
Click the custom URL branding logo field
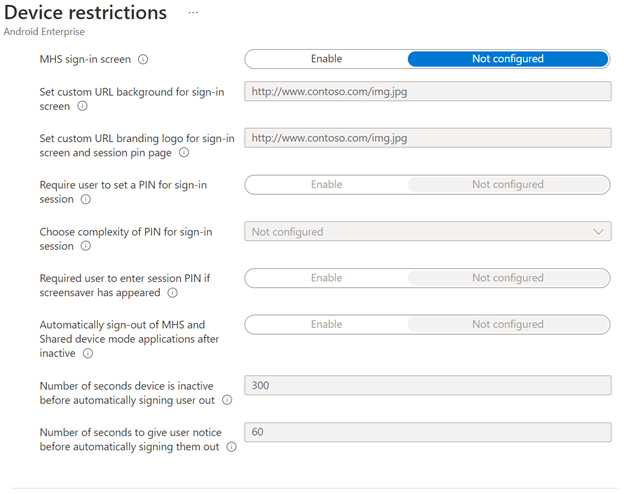[427, 138]
